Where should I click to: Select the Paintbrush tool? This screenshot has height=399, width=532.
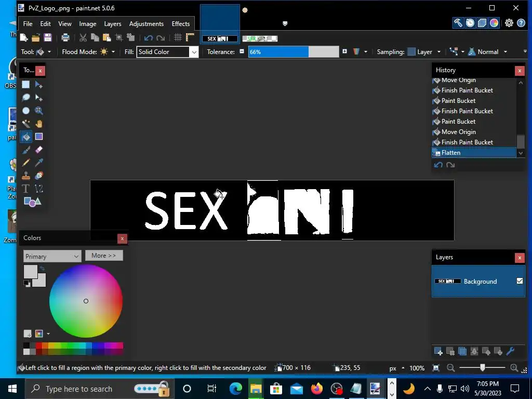pyautogui.click(x=26, y=150)
